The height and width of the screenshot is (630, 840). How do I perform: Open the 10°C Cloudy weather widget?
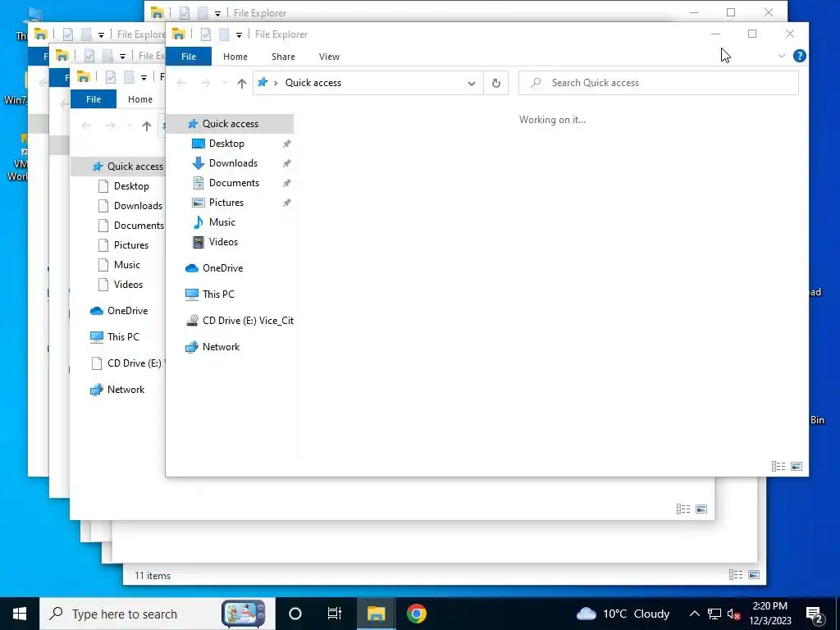623,614
